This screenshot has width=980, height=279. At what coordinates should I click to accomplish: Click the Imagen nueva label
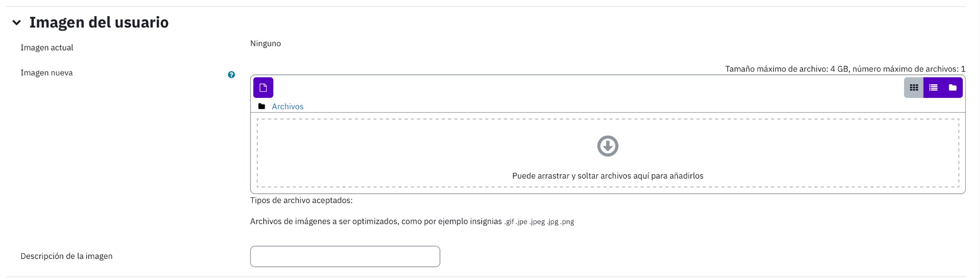coord(47,72)
